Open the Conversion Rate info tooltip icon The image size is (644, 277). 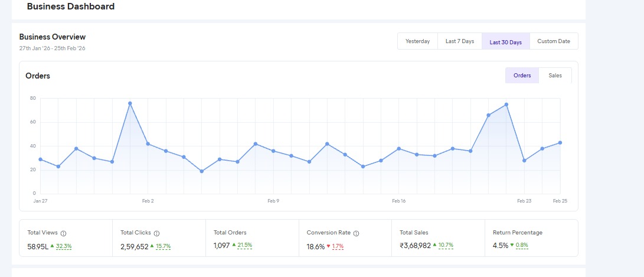(356, 233)
